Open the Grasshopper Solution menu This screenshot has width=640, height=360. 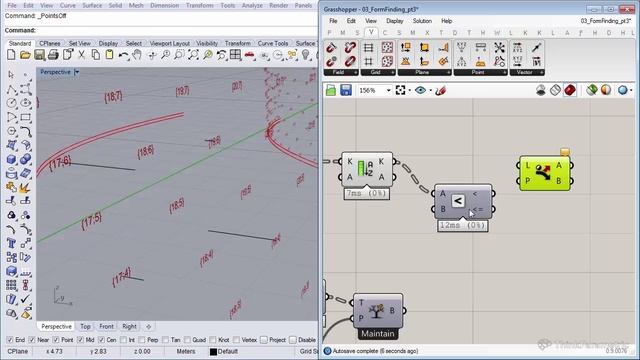[x=422, y=21]
